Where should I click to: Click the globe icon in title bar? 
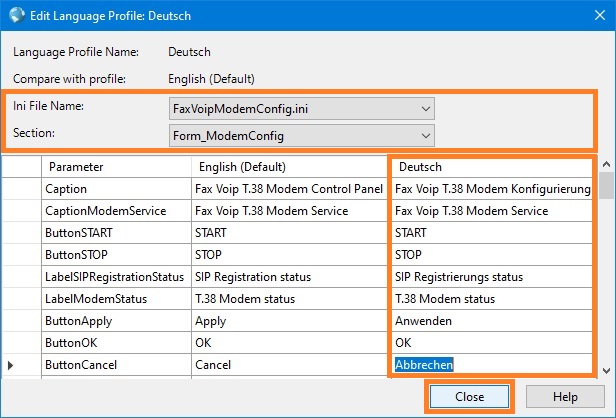(16, 15)
